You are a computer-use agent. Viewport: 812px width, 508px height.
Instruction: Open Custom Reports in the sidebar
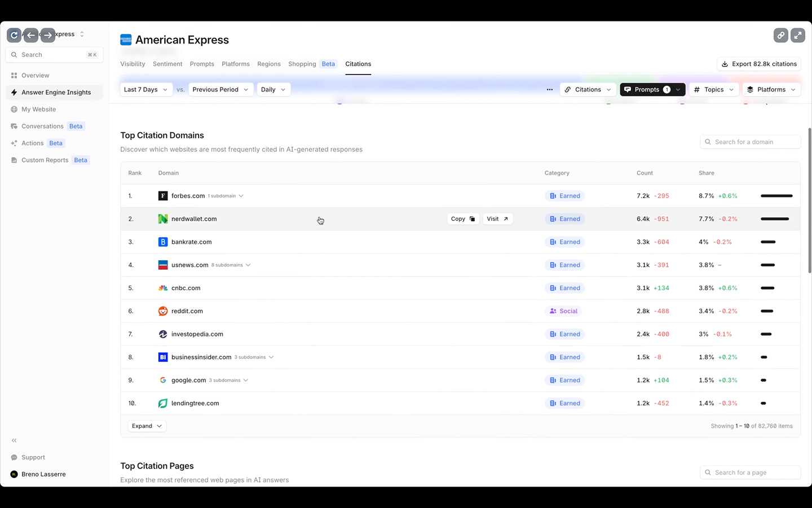click(55, 160)
